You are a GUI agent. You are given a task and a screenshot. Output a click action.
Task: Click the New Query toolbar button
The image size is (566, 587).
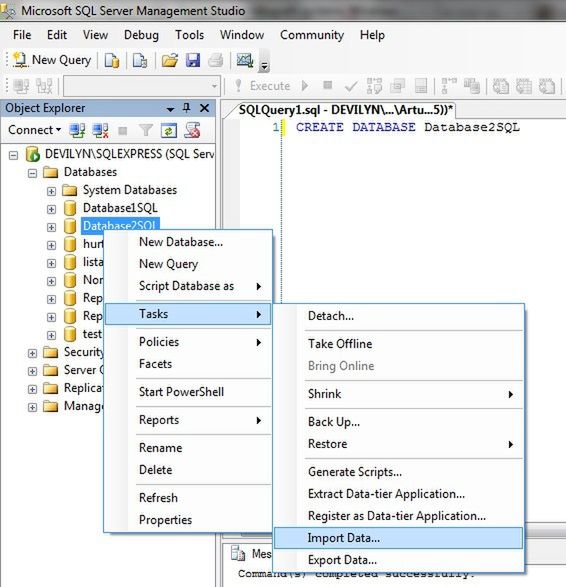point(52,60)
